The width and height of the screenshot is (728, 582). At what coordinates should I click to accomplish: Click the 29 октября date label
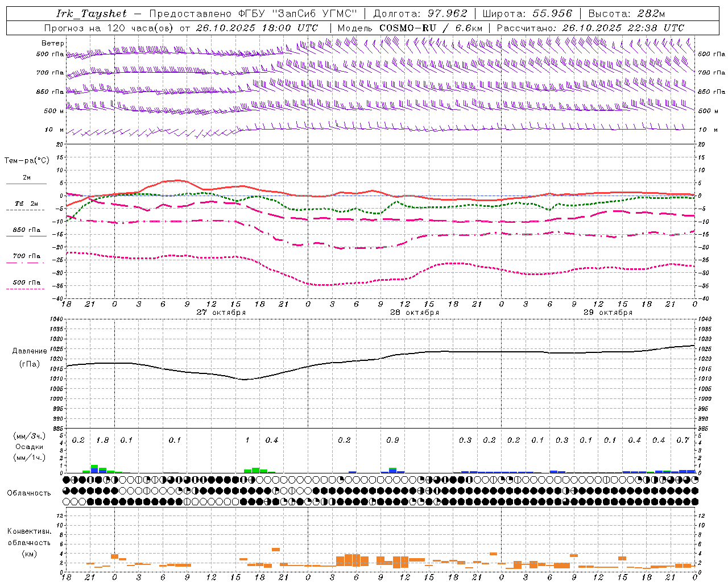pos(608,313)
